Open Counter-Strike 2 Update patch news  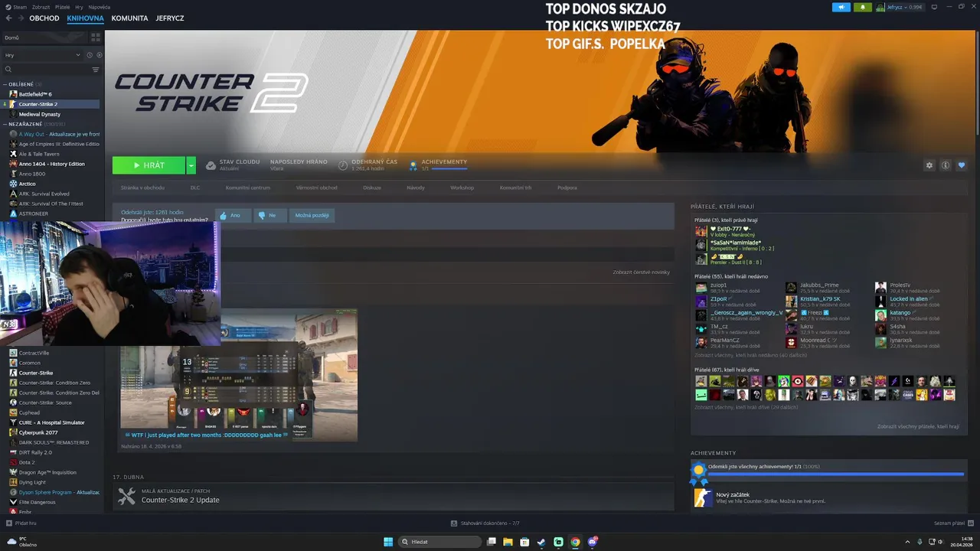tap(394, 496)
